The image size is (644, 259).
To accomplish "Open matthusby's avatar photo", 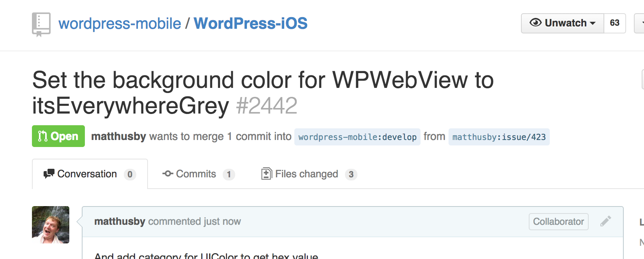I will (51, 225).
